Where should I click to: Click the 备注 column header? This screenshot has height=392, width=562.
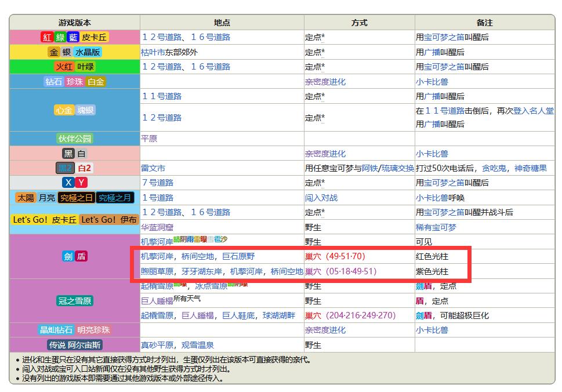pyautogui.click(x=485, y=23)
